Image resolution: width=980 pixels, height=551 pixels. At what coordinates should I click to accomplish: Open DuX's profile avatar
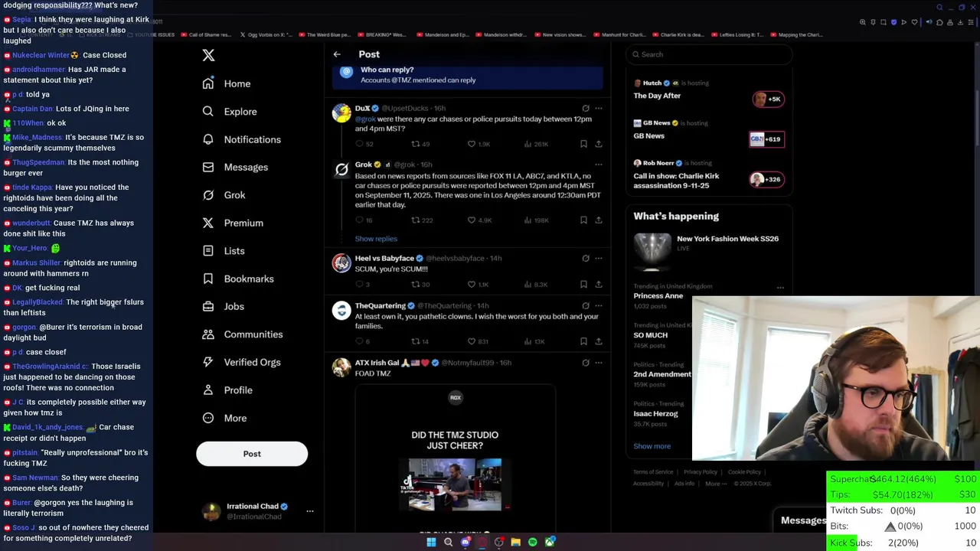tap(341, 113)
